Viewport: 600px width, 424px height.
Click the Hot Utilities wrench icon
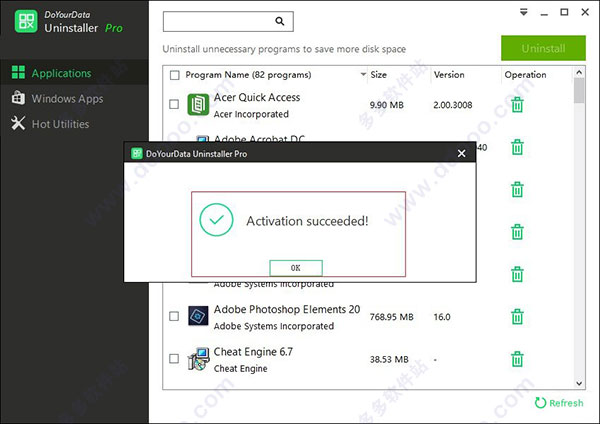click(18, 123)
